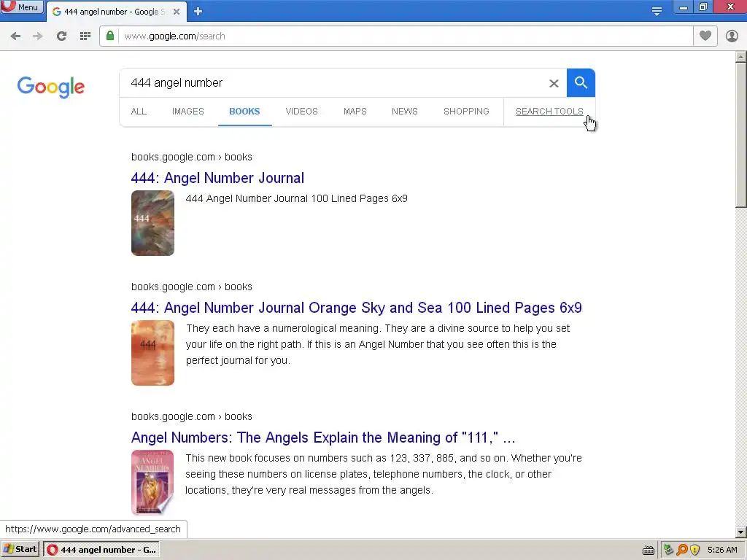Click the browser forward arrow
747x560 pixels.
(38, 36)
